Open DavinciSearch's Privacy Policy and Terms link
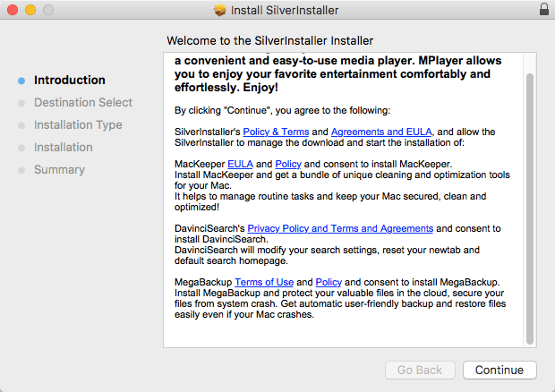This screenshot has height=392, width=555. [x=340, y=228]
